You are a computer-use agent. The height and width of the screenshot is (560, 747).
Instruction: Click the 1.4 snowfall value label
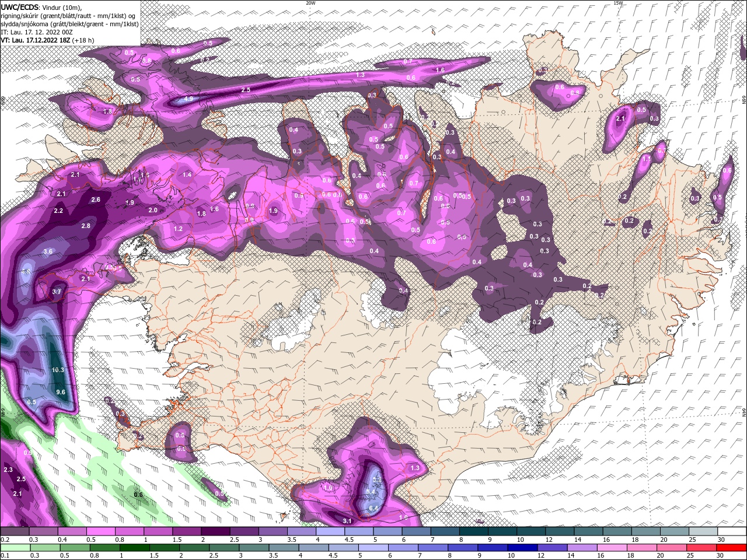pyautogui.click(x=187, y=174)
